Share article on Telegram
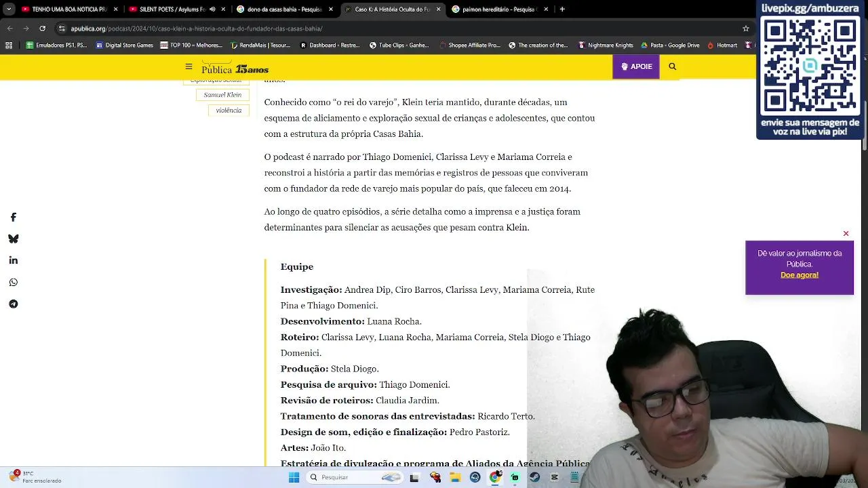The width and height of the screenshot is (868, 488). point(13,304)
